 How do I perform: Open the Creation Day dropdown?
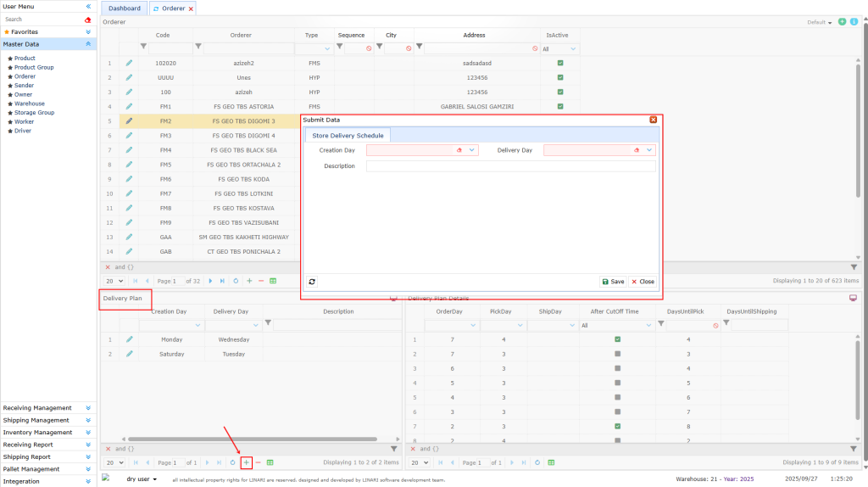pyautogui.click(x=472, y=150)
